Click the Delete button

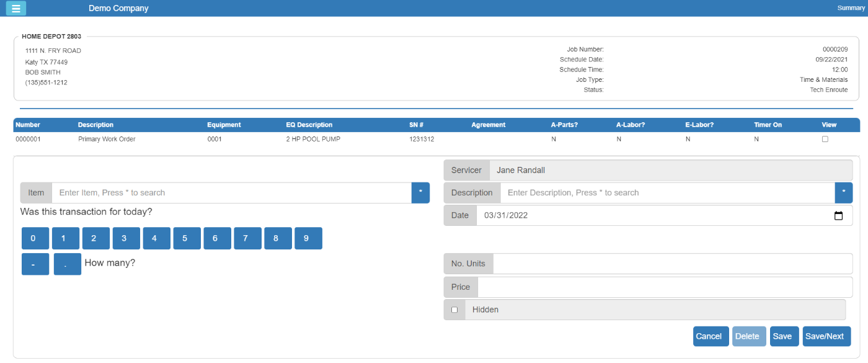(x=749, y=336)
